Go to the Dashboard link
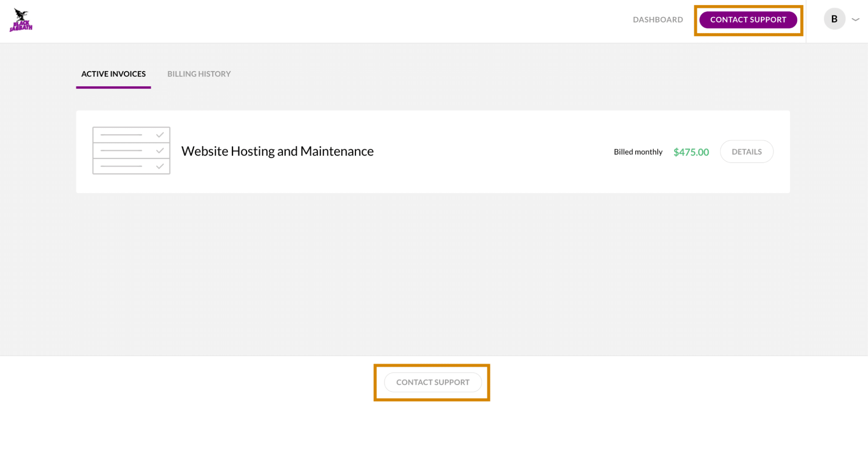 click(657, 20)
